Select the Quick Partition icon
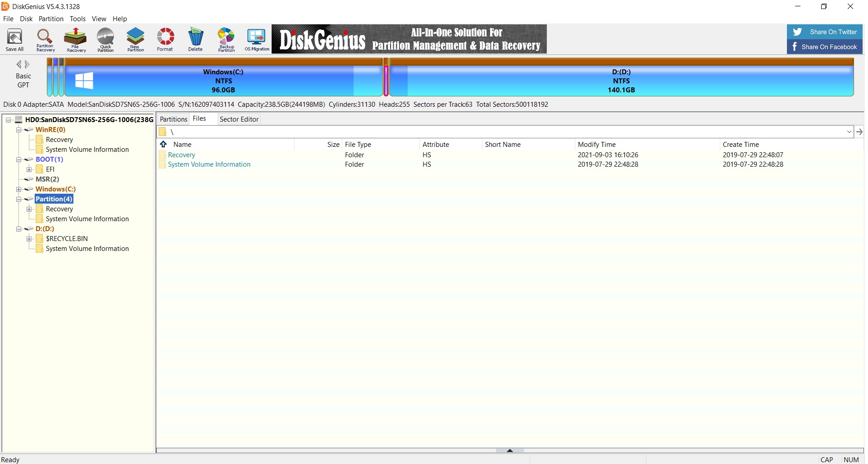Screen dimensions: 868x464 click(105, 40)
